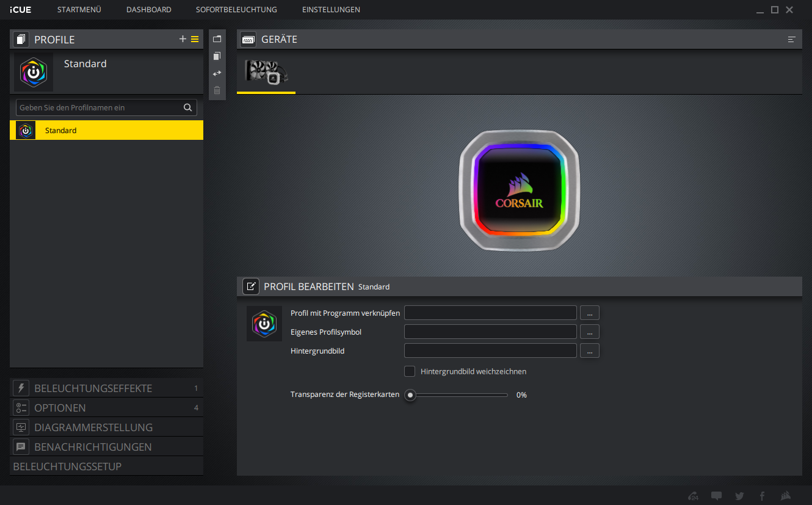The width and height of the screenshot is (812, 505).
Task: Copy the profile using the duplicate icon
Action: [217, 56]
